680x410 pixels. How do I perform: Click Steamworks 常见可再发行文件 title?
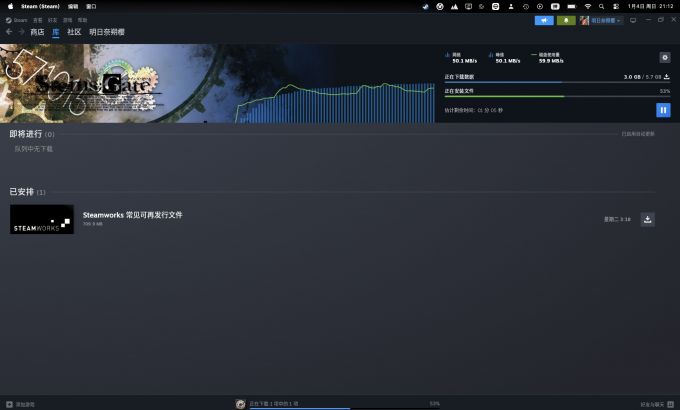[x=132, y=215]
